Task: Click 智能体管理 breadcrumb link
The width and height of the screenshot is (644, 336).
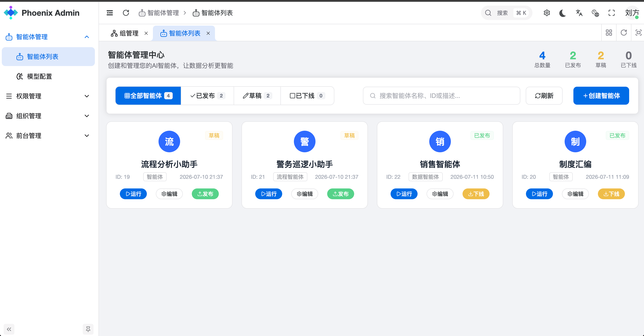Action: click(x=159, y=13)
